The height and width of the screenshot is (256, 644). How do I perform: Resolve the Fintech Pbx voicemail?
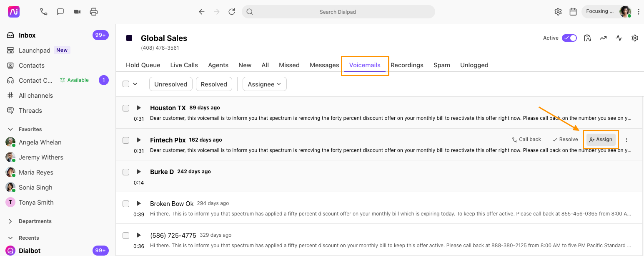click(565, 139)
